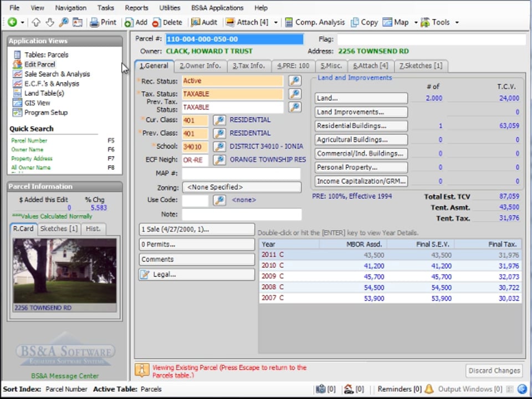Select GIS View in Application Views
This screenshot has width=532, height=399.
(x=37, y=103)
